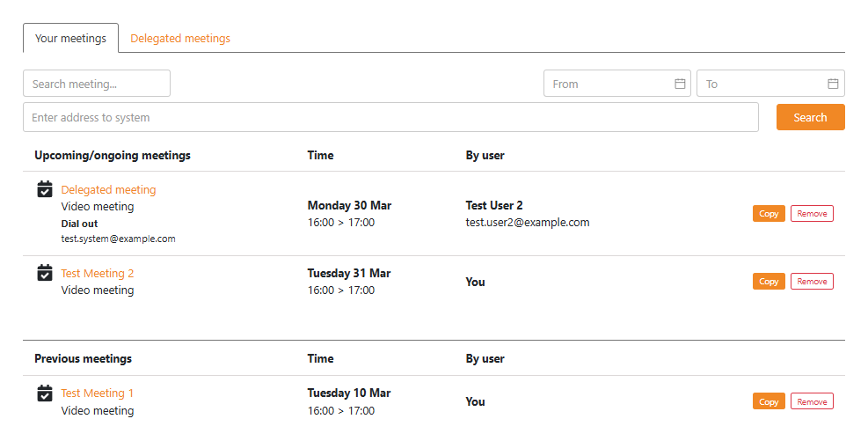Image resolution: width=868 pixels, height=441 pixels.
Task: Copy the Delegated meeting entry
Action: click(x=769, y=214)
